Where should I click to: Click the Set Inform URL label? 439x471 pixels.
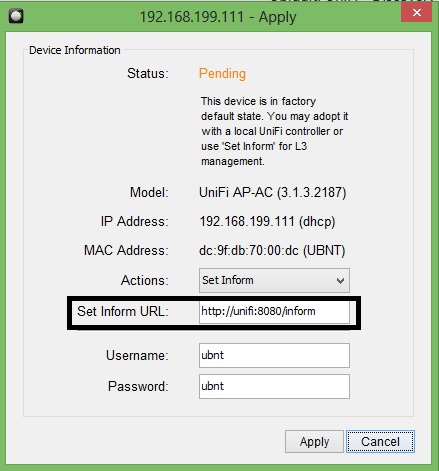[123, 311]
